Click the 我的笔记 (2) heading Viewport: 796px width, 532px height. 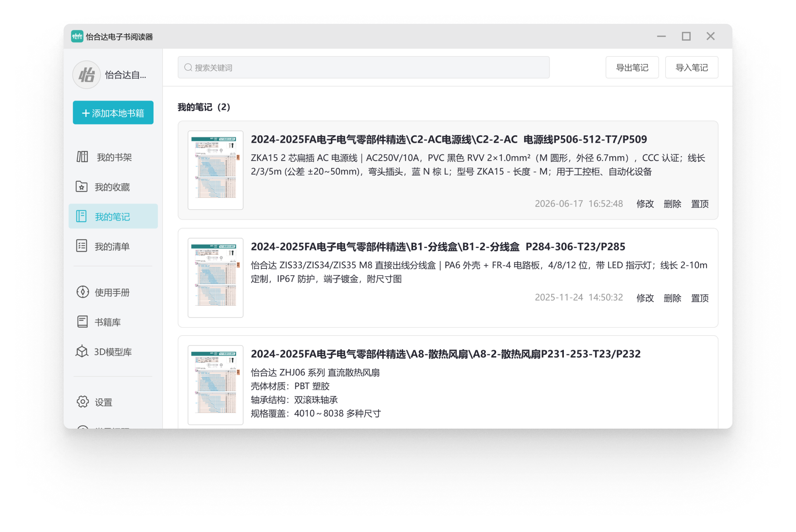204,107
